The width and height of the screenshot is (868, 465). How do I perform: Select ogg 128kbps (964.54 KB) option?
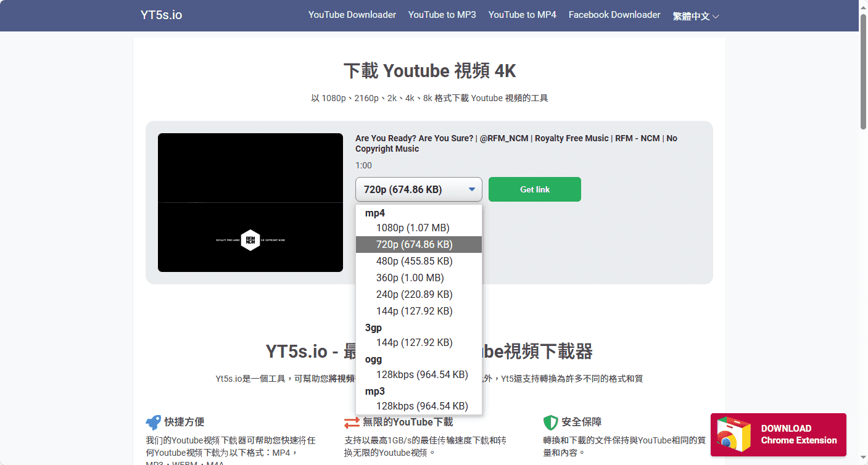[x=419, y=374]
